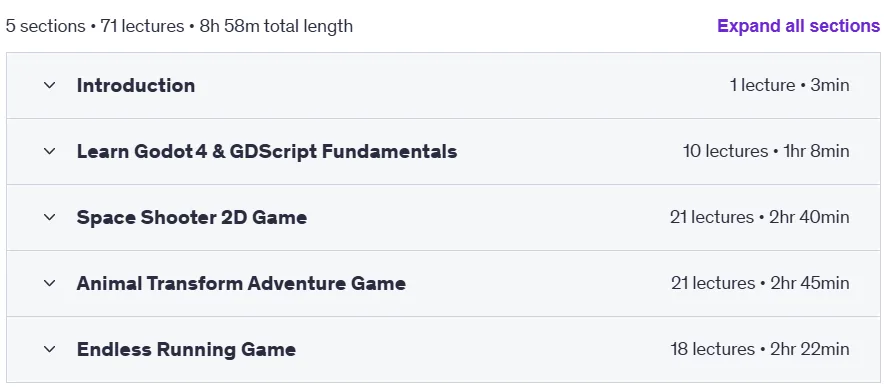
Task: Expand Learn Godot 4 & GDScript Fundamentals chevron
Action: [x=50, y=151]
